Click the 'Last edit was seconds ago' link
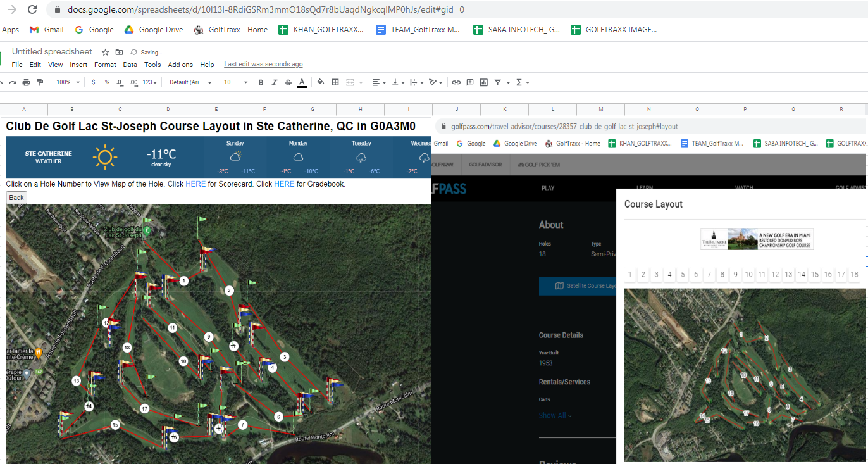 tap(263, 65)
